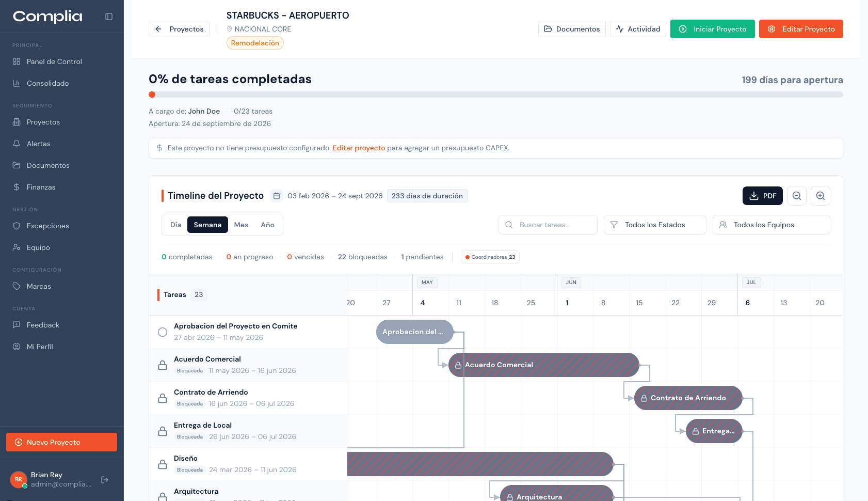Download the timeline as PDF
This screenshot has height=501, width=868.
(762, 196)
